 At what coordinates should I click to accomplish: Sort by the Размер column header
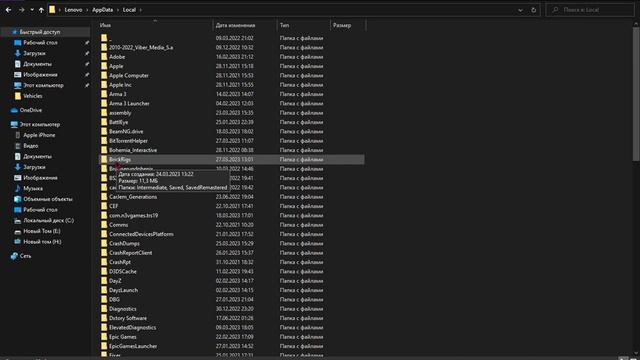pos(342,25)
